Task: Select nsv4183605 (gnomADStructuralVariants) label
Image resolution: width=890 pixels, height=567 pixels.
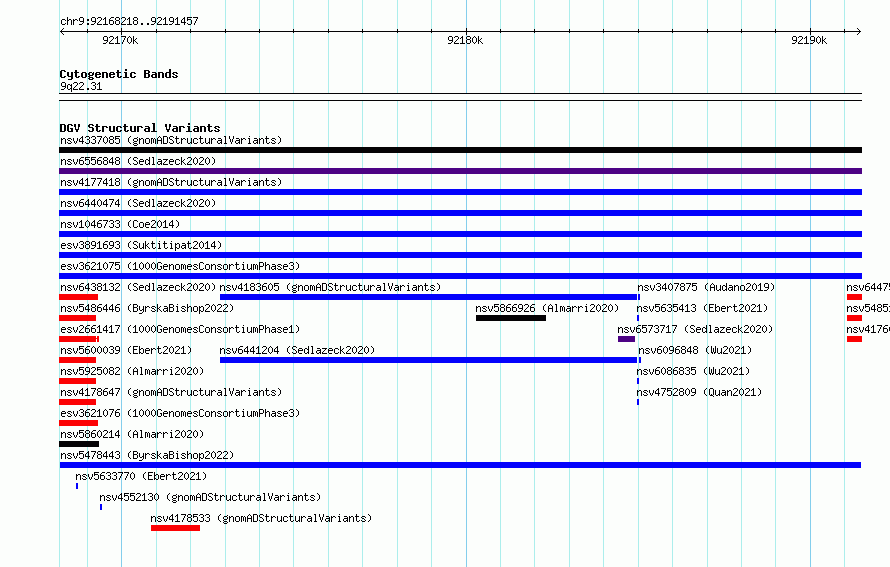Action: coord(330,287)
